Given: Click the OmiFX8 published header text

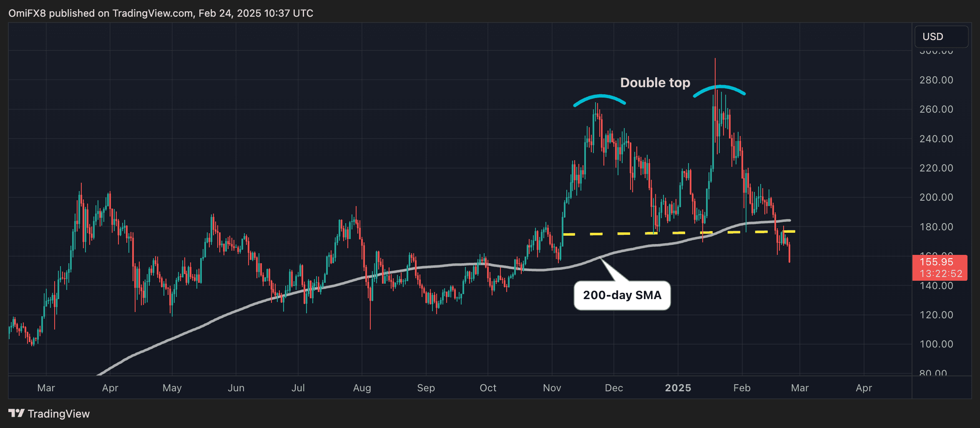Looking at the screenshot, I should pos(161,13).
